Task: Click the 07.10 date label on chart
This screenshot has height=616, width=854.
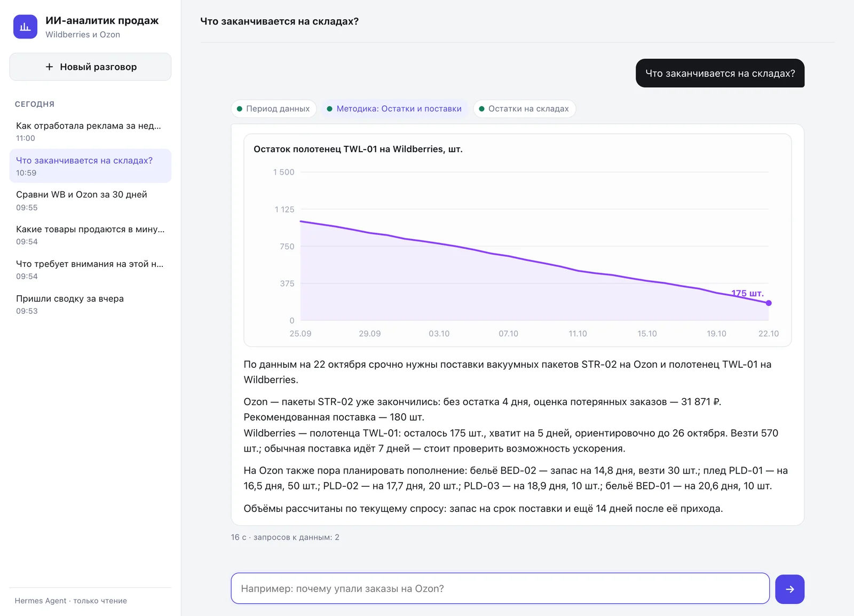Action: [x=508, y=334]
